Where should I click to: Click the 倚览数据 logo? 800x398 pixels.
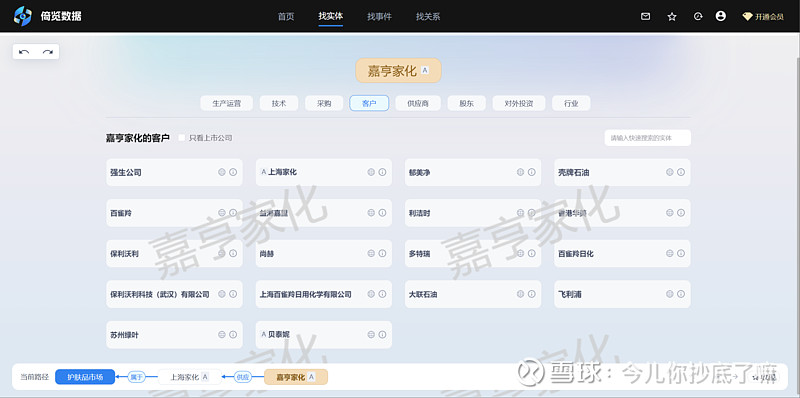(47, 16)
